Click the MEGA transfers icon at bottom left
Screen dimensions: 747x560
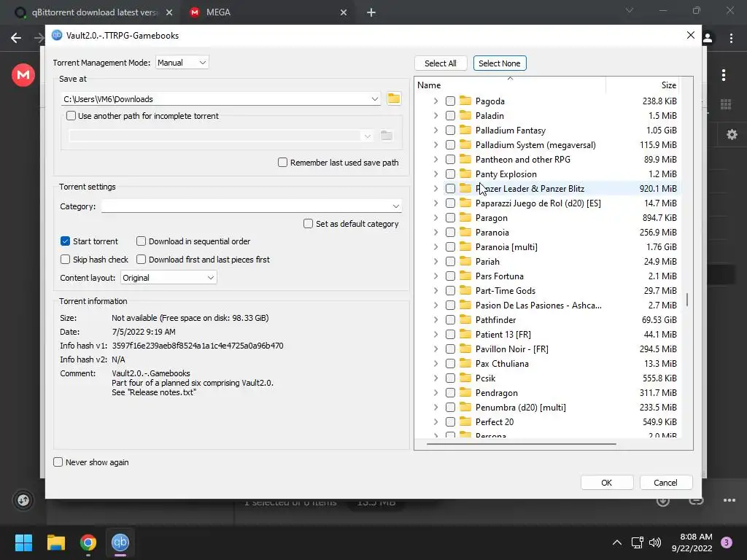tap(23, 500)
